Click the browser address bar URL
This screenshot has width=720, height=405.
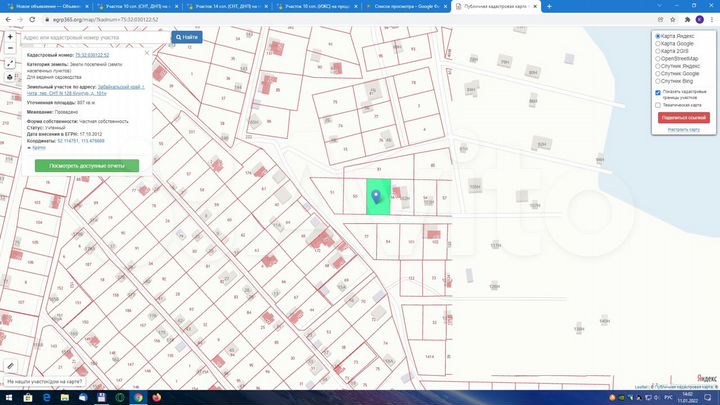[106, 20]
